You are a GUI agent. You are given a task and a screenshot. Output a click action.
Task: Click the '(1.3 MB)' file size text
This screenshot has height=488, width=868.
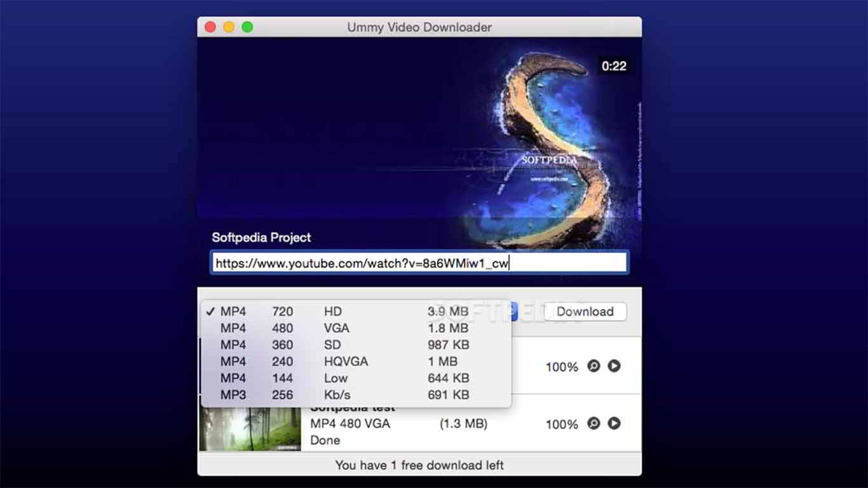click(463, 423)
